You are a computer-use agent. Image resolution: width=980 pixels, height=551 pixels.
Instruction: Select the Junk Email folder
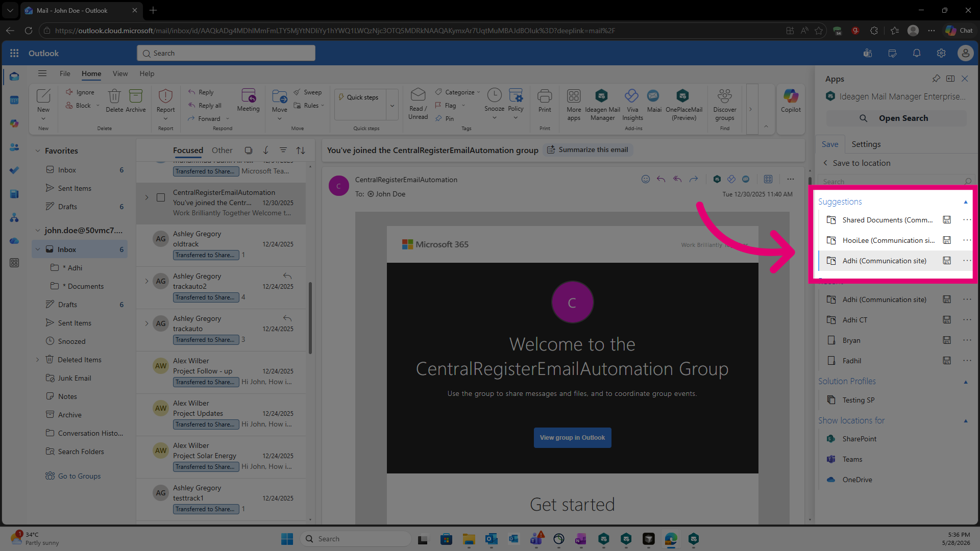tap(75, 378)
